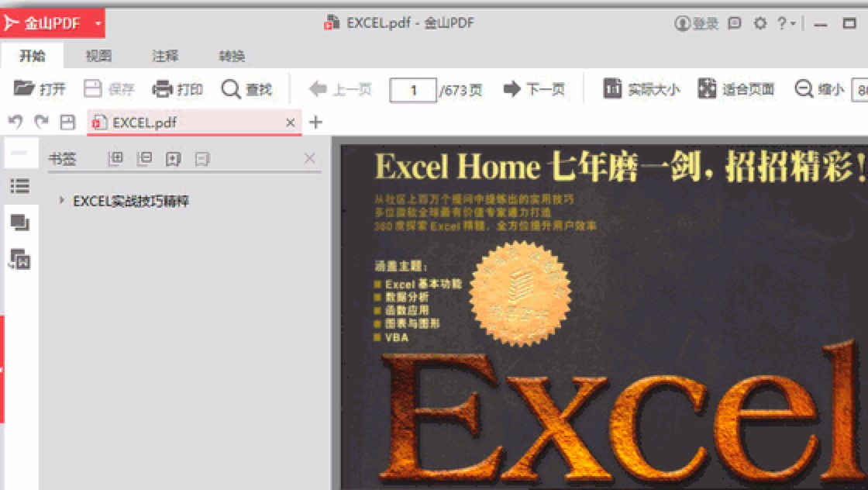The height and width of the screenshot is (490, 868).
Task: Open the feedback message icon in title bar
Action: point(735,22)
